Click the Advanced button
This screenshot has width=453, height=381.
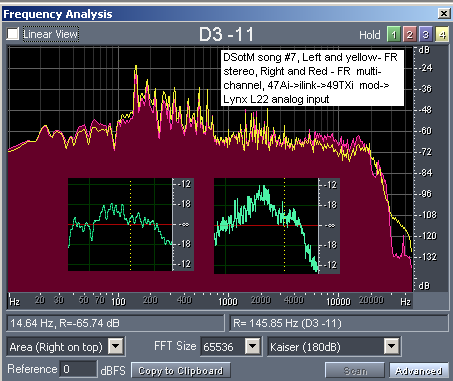point(419,371)
